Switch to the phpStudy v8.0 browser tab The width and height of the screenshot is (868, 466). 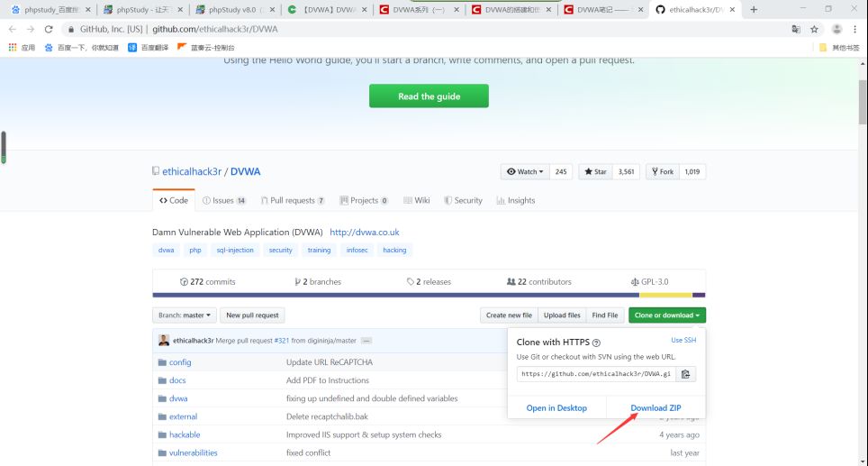[x=235, y=9]
